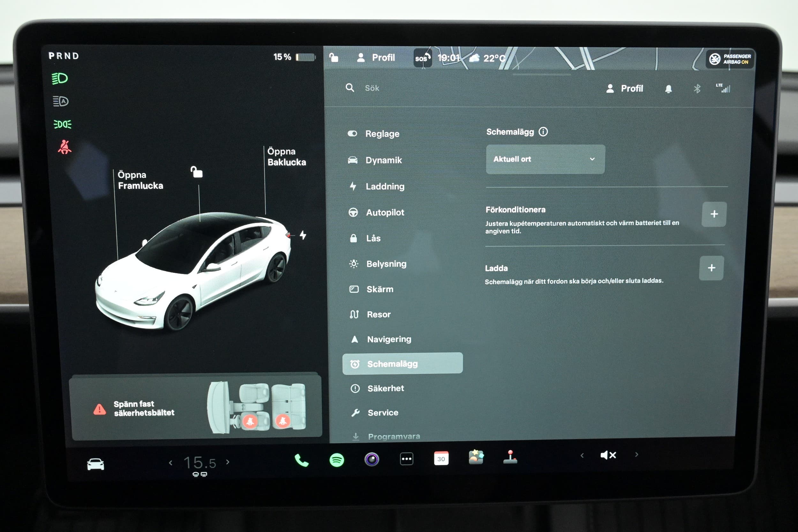
Task: Open Bluetooth settings icon
Action: tap(697, 89)
